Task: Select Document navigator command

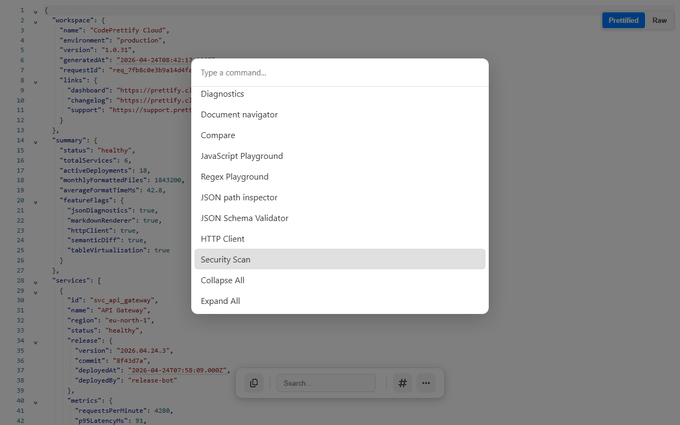Action: click(340, 114)
